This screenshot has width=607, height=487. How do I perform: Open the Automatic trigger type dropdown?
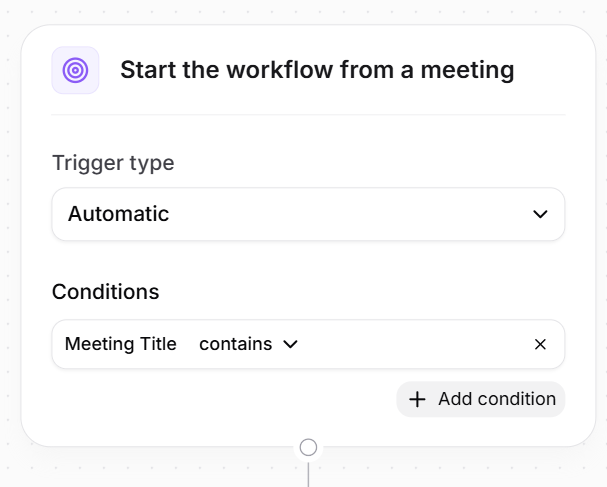point(308,214)
